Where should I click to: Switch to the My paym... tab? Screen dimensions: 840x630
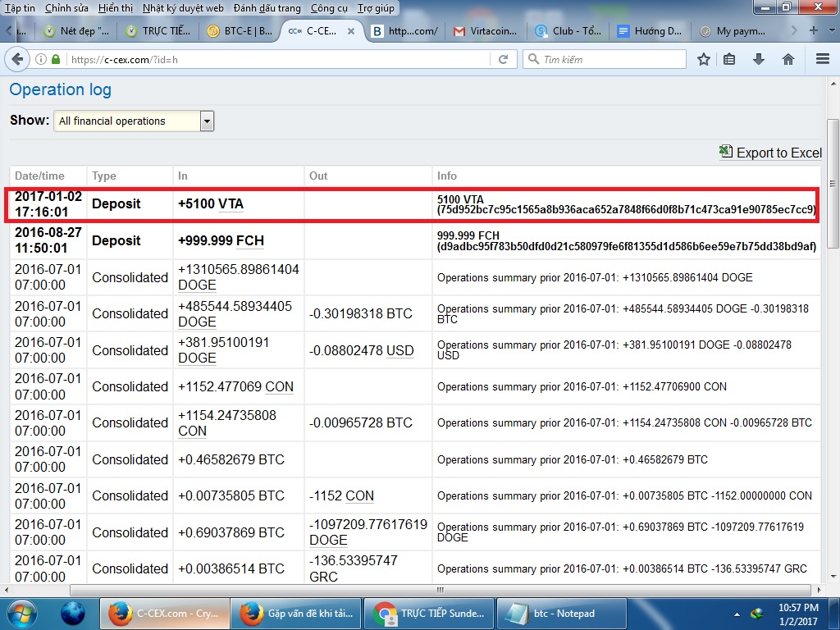(733, 31)
